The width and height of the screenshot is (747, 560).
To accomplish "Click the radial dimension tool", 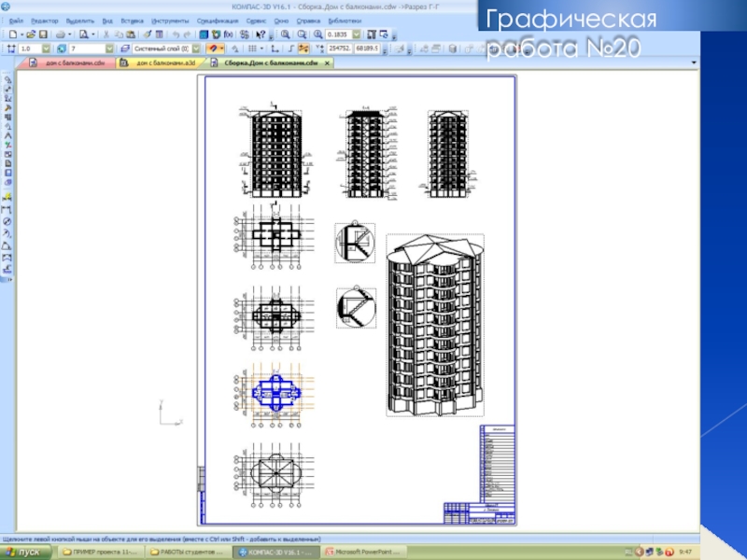I will tap(7, 234).
